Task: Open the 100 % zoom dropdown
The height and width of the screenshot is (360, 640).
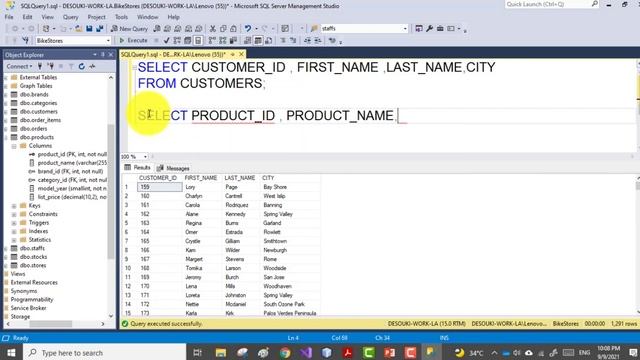Action: 145,157
